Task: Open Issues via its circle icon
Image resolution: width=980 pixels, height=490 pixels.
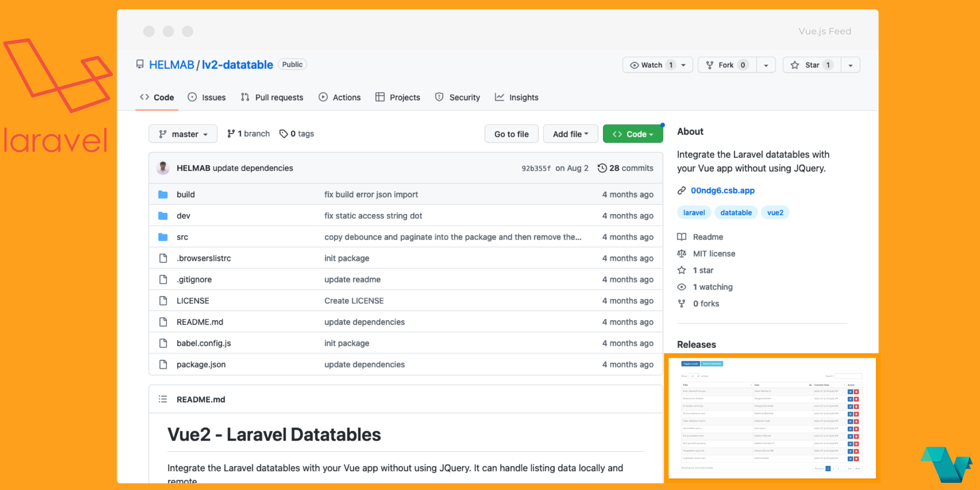Action: click(x=192, y=97)
